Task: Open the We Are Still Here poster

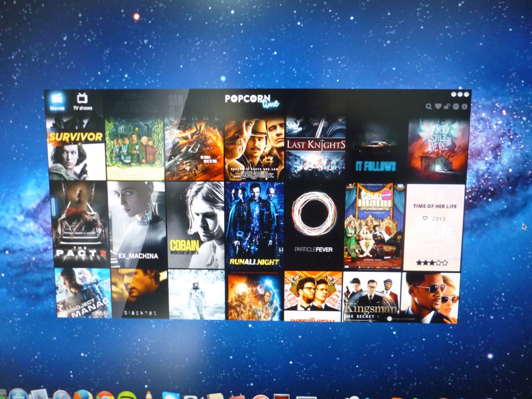Action: [x=438, y=150]
